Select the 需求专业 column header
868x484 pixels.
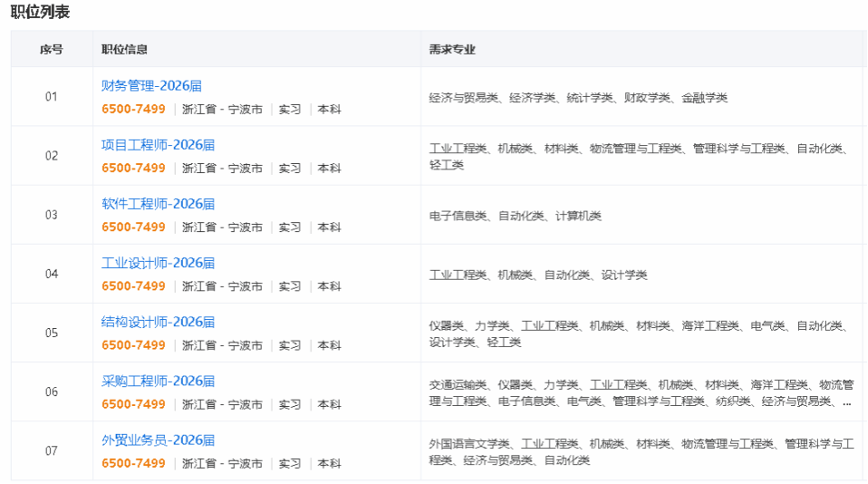452,49
